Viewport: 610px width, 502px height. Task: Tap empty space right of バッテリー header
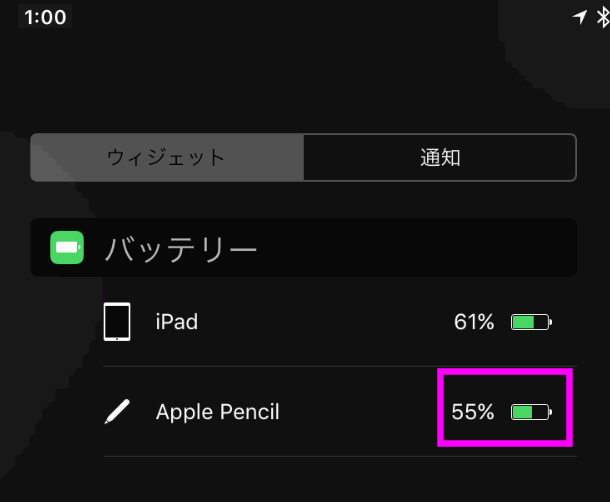[420, 248]
